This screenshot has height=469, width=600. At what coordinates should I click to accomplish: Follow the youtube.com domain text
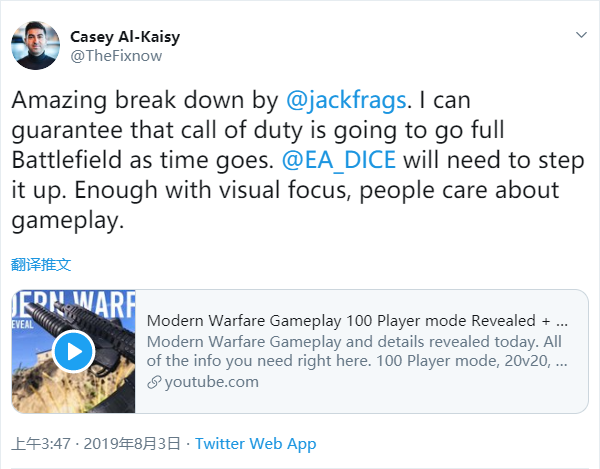210,381
